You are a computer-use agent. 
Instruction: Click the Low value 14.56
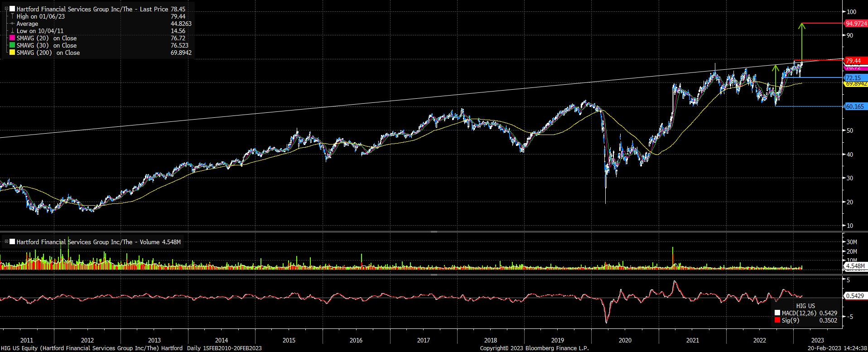point(178,31)
